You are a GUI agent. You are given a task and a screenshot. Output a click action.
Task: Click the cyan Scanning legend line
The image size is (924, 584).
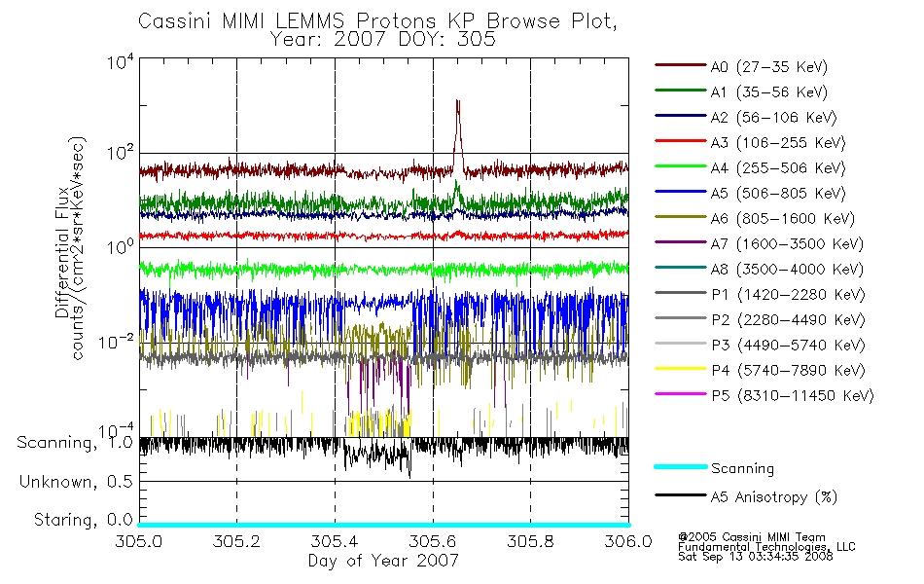[680, 466]
